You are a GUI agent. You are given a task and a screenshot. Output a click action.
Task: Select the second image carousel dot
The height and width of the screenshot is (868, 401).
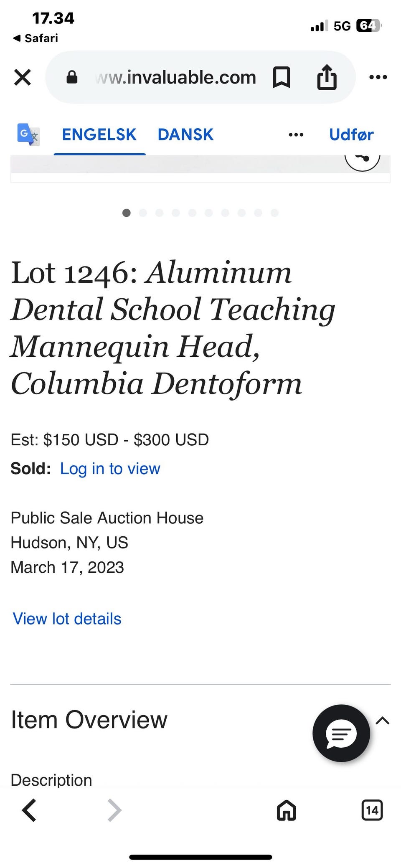(143, 213)
